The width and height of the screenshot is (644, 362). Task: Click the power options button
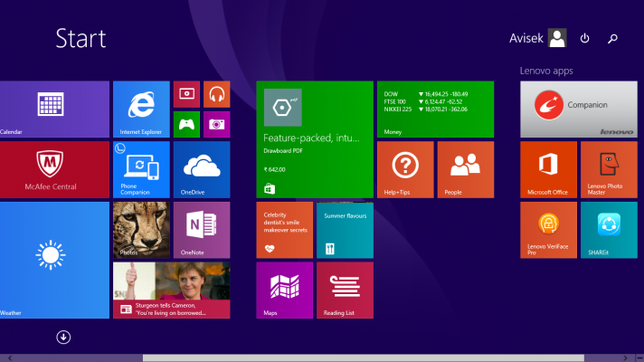click(584, 38)
